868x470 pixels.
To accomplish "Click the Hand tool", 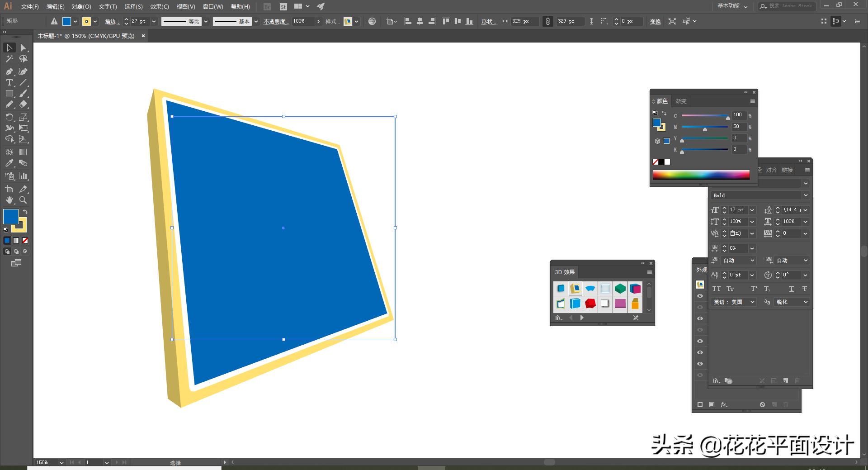I will pos(9,200).
